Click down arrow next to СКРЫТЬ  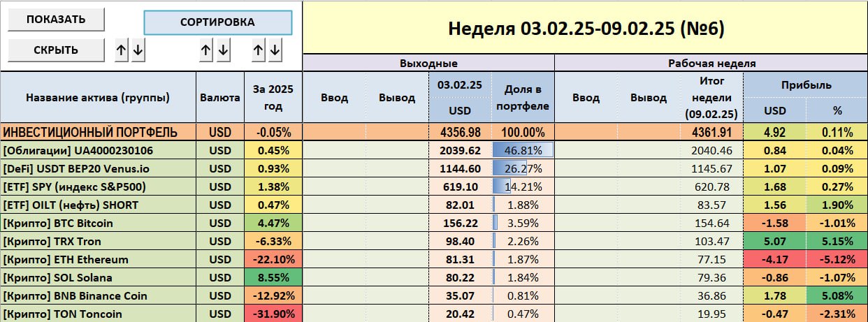[x=138, y=50]
